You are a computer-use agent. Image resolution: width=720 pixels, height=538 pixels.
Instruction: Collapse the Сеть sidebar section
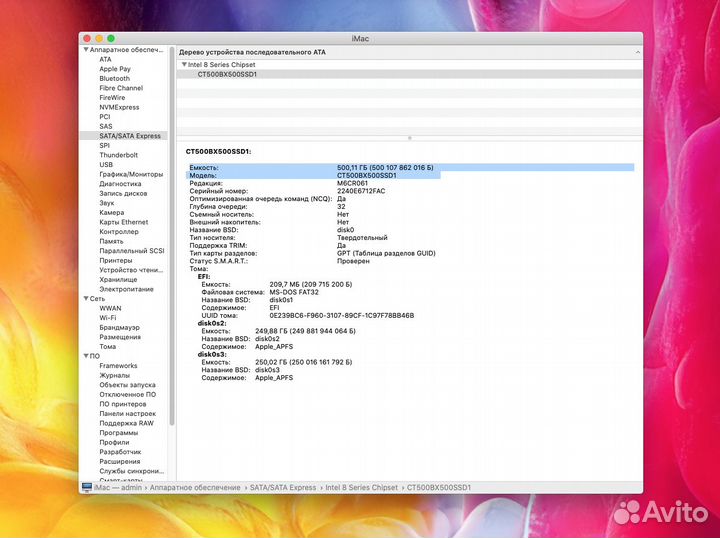click(x=86, y=298)
